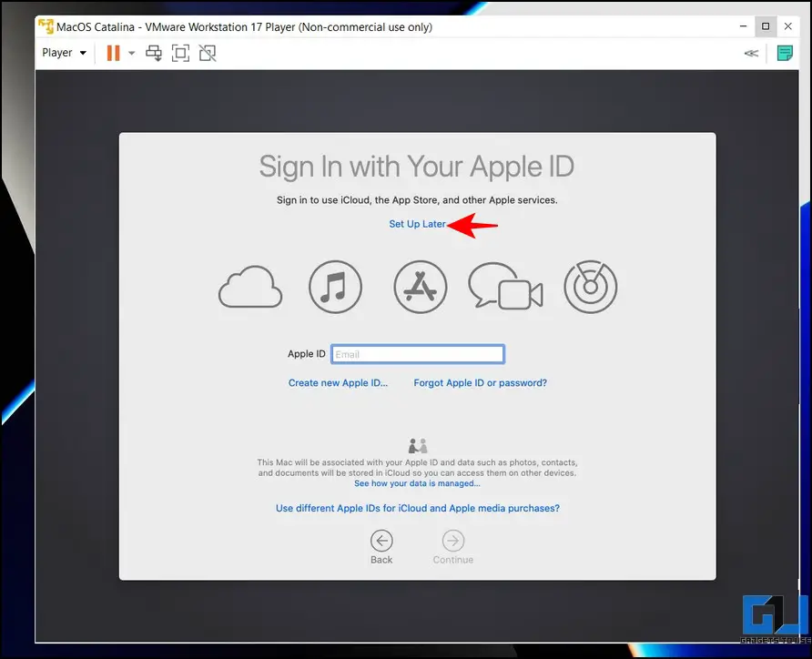Enter full screen mode
Image resolution: width=812 pixels, height=659 pixels.
click(x=180, y=53)
